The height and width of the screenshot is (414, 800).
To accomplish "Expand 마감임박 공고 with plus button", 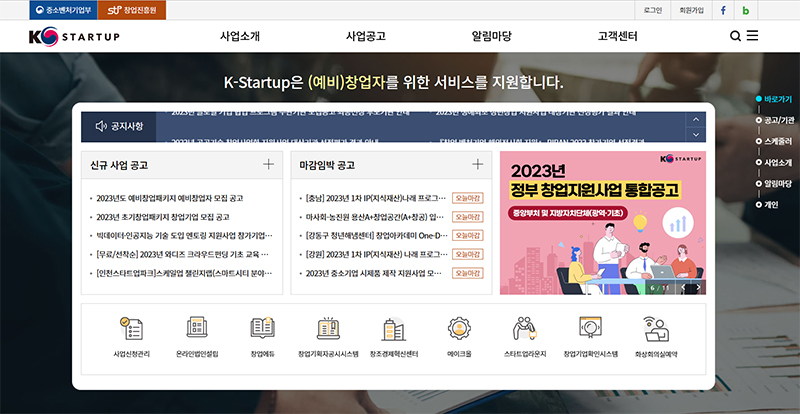I will (x=477, y=165).
